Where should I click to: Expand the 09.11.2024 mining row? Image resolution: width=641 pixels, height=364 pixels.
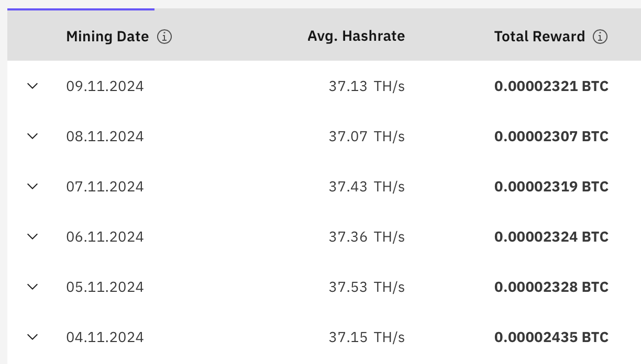[32, 86]
